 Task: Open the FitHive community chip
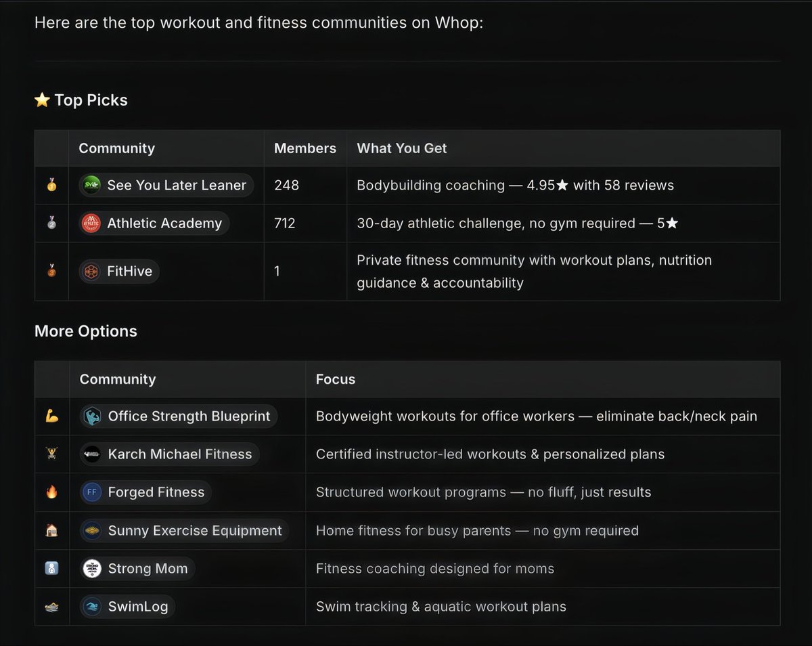click(119, 272)
